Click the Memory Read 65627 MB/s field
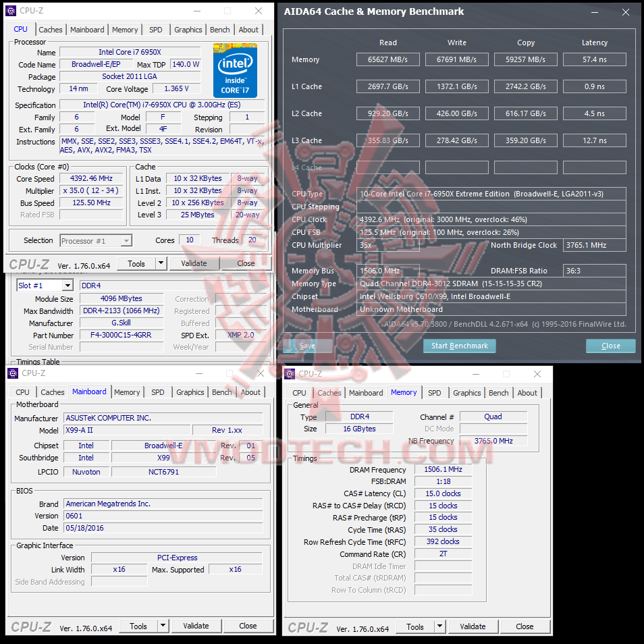Screen dimensions: 644x644 pyautogui.click(x=388, y=59)
